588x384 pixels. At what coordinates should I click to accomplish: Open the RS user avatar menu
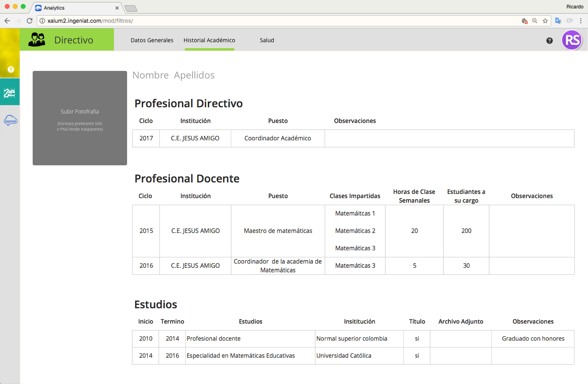(572, 40)
